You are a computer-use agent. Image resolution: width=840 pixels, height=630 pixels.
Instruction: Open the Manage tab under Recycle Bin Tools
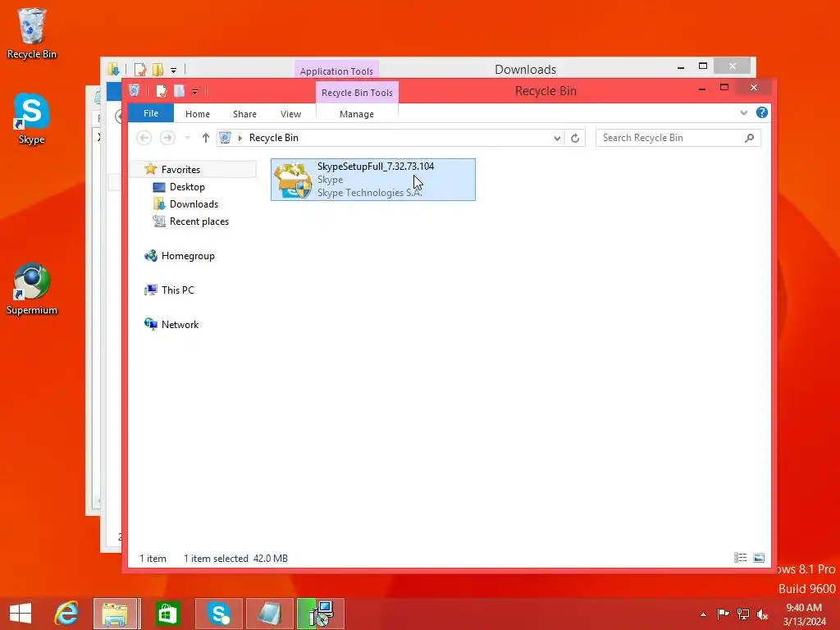click(356, 114)
